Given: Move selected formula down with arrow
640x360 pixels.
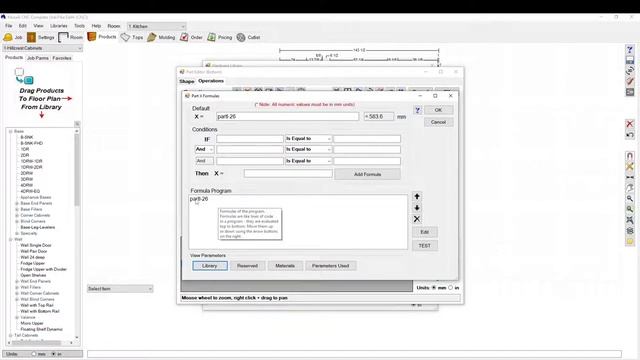Looking at the screenshot, I should coord(417,208).
